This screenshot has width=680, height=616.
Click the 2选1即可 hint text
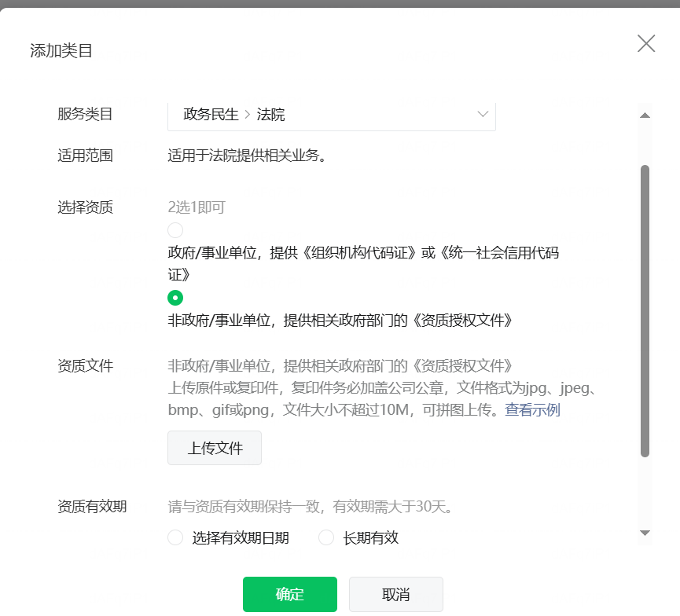point(197,207)
